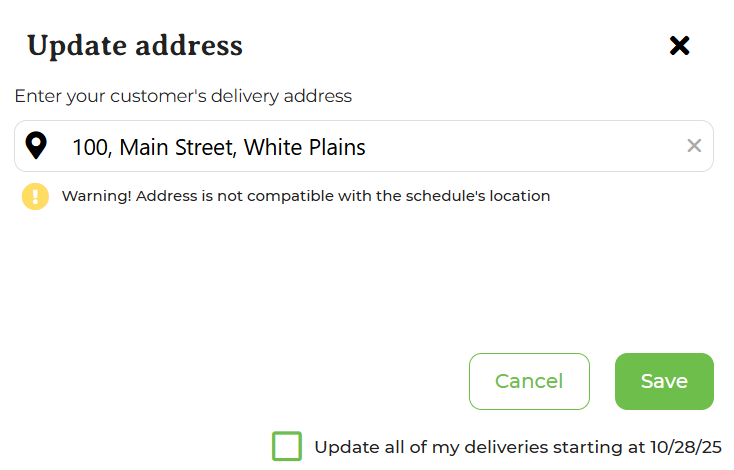This screenshot has width=734, height=470.
Task: Click the location pin icon
Action: (x=36, y=146)
